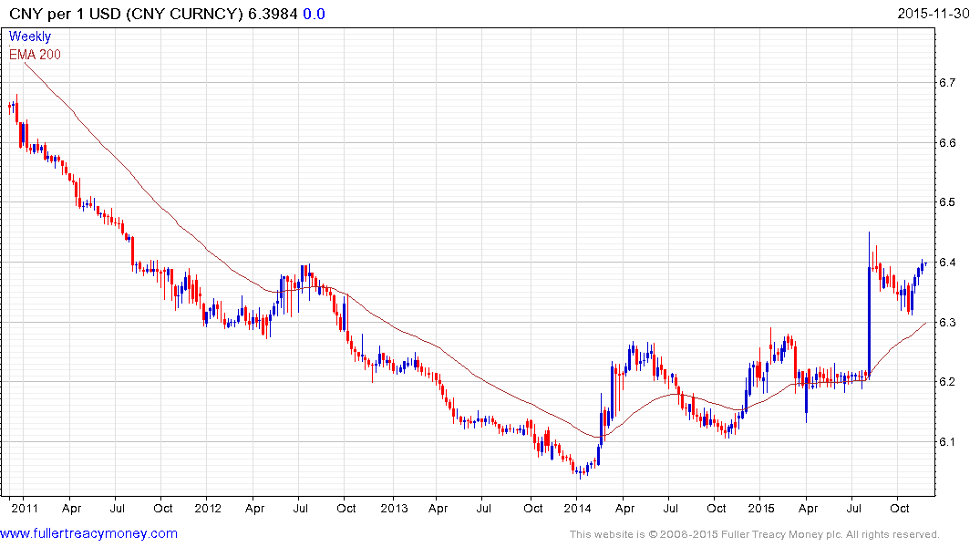Select the 6.1 price level label

(x=947, y=442)
